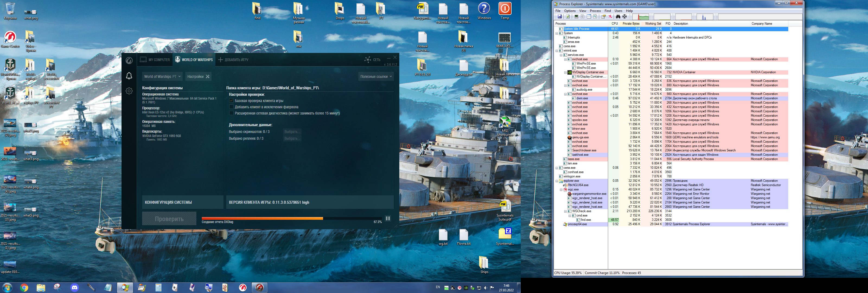
Task: Sort by Company Name column header
Action: (x=769, y=24)
